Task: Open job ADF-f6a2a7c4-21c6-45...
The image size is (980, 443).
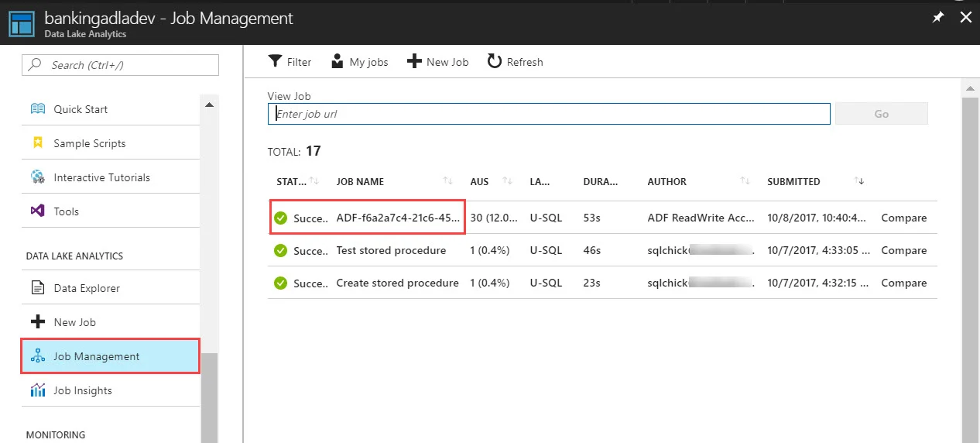Action: (398, 218)
